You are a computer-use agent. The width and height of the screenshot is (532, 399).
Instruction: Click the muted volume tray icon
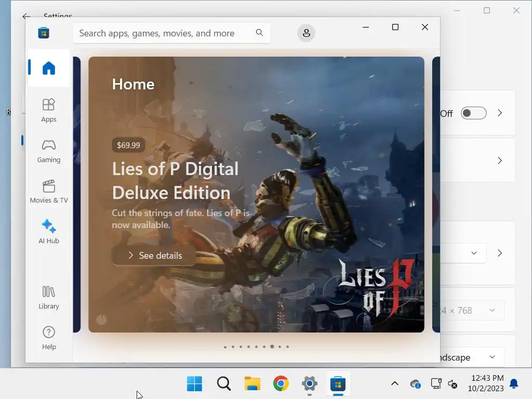tap(453, 384)
